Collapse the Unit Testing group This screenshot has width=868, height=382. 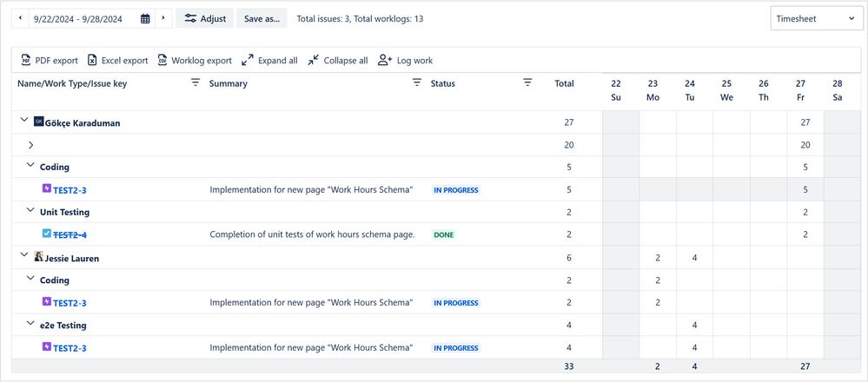click(x=30, y=211)
